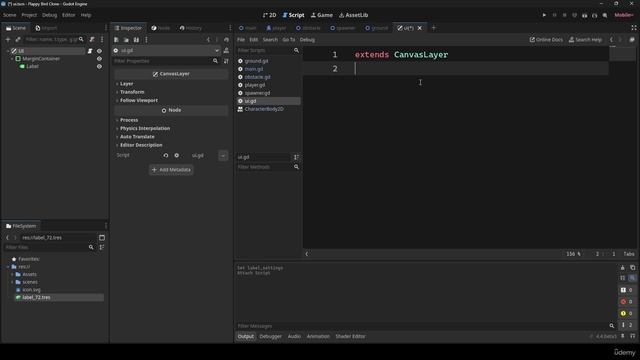Screen dimensions: 640x360
Task: Reset the Script property with revert icon
Action: 166,156
